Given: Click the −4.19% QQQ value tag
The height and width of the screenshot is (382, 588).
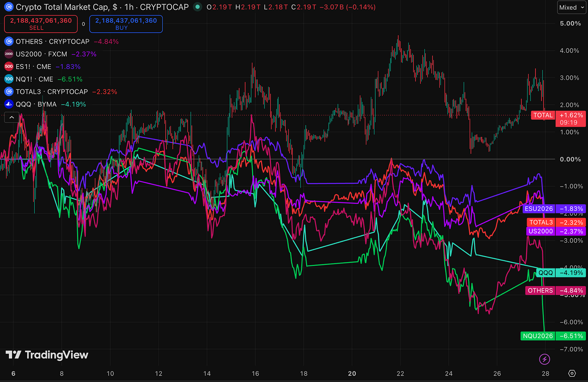Looking at the screenshot, I should (571, 273).
